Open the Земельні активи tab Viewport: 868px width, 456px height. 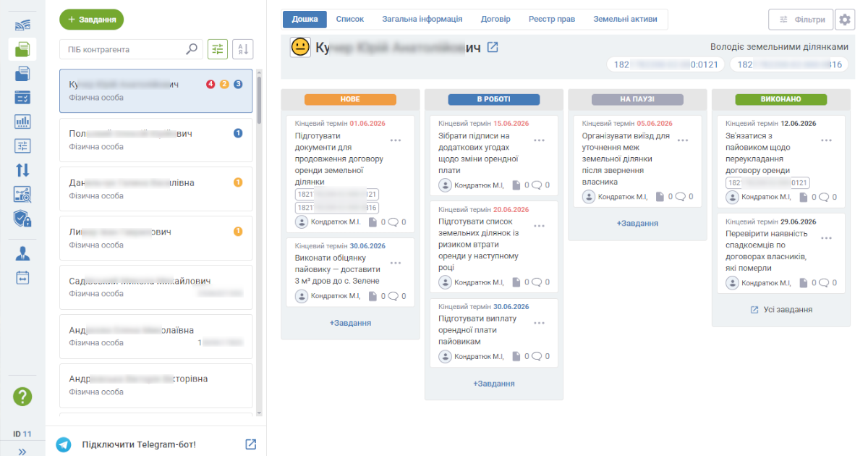[x=625, y=20]
